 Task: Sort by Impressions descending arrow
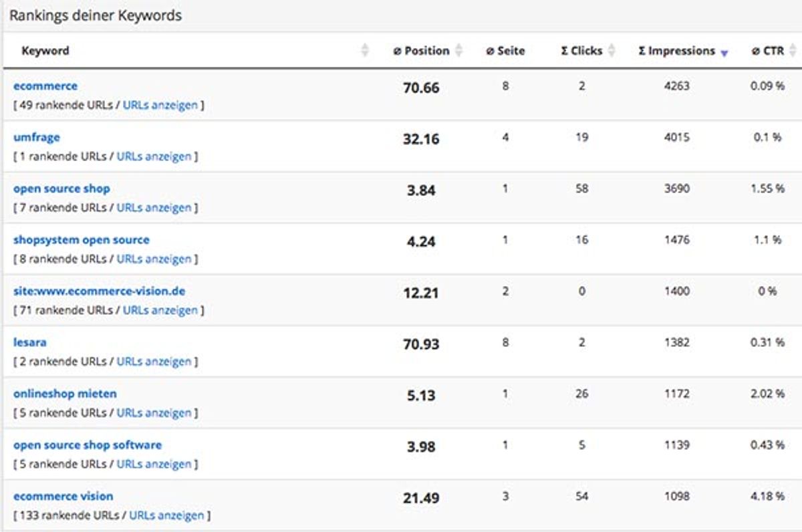[724, 53]
